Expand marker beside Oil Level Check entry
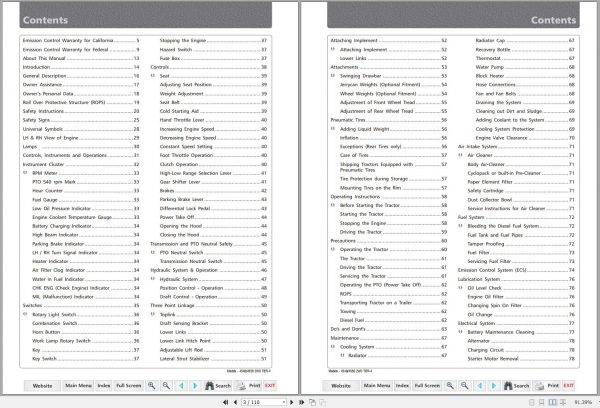Image resolution: width=600 pixels, height=408 pixels. click(x=460, y=288)
